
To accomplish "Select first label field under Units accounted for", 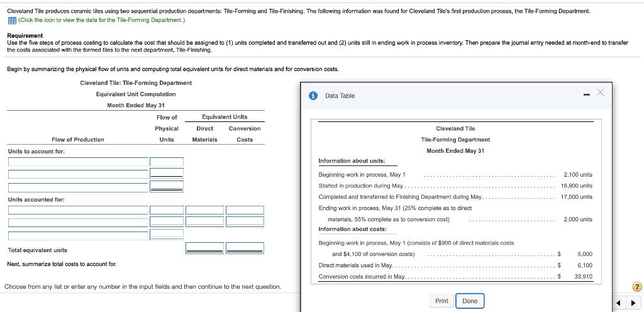I will (x=78, y=210).
